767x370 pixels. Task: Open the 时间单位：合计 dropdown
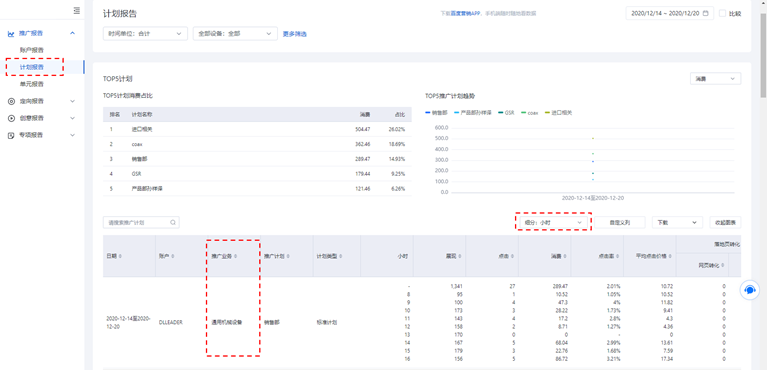(x=145, y=34)
